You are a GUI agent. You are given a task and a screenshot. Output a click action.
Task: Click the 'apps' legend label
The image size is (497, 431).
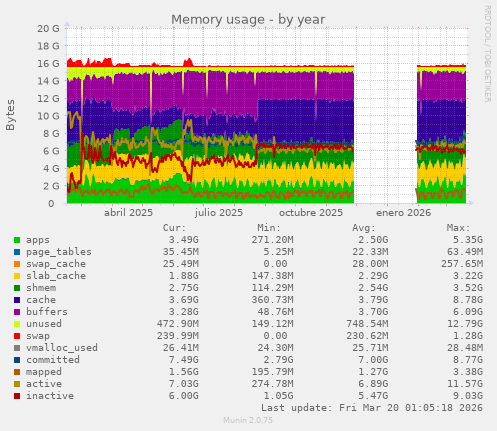click(38, 240)
